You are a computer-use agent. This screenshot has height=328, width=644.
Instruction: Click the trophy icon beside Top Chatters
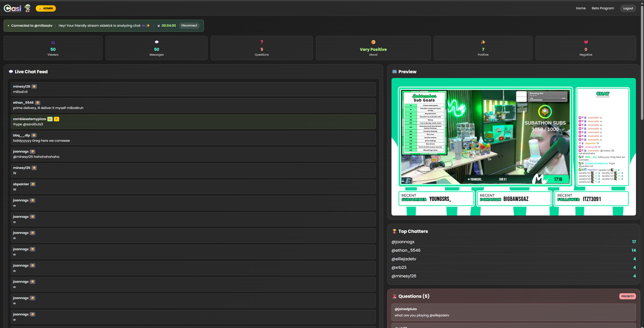(x=394, y=231)
